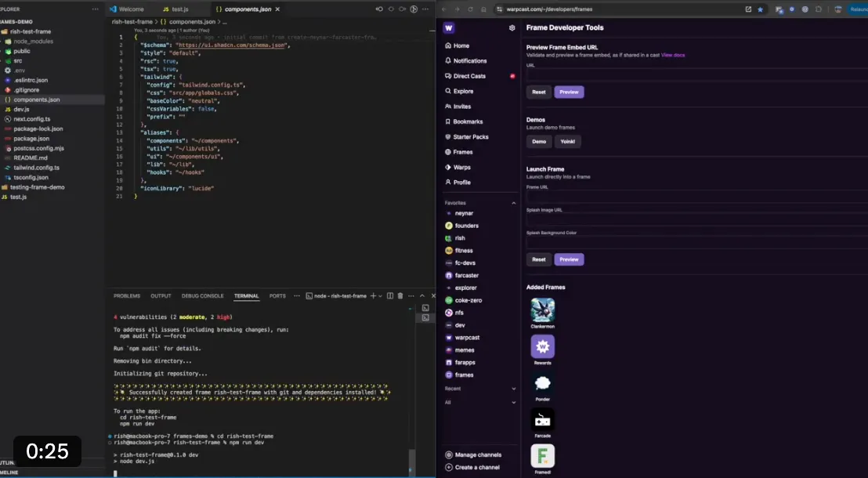The width and height of the screenshot is (868, 478).
Task: Expand the All channels section
Action: point(514,403)
